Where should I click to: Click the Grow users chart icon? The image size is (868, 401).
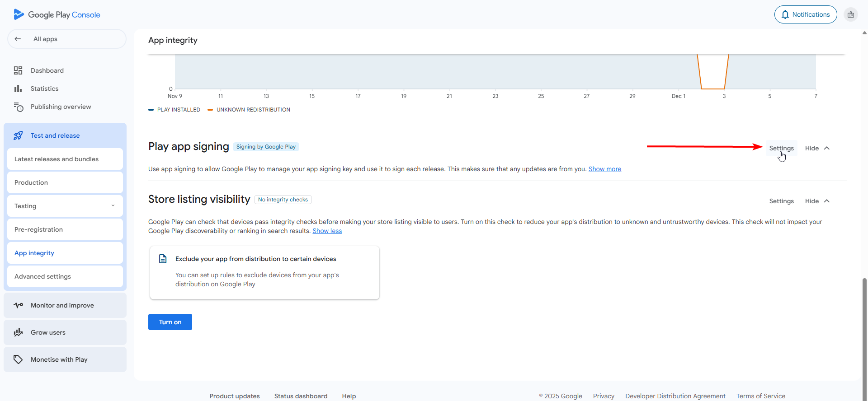coord(18,332)
